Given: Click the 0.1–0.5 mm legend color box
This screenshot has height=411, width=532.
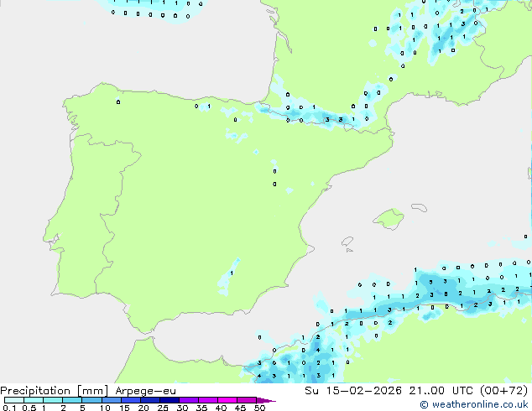Looking at the screenshot, I should (14, 400).
